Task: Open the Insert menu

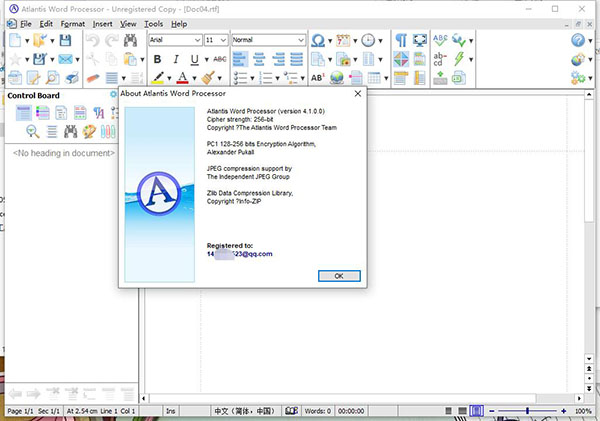Action: tap(103, 24)
